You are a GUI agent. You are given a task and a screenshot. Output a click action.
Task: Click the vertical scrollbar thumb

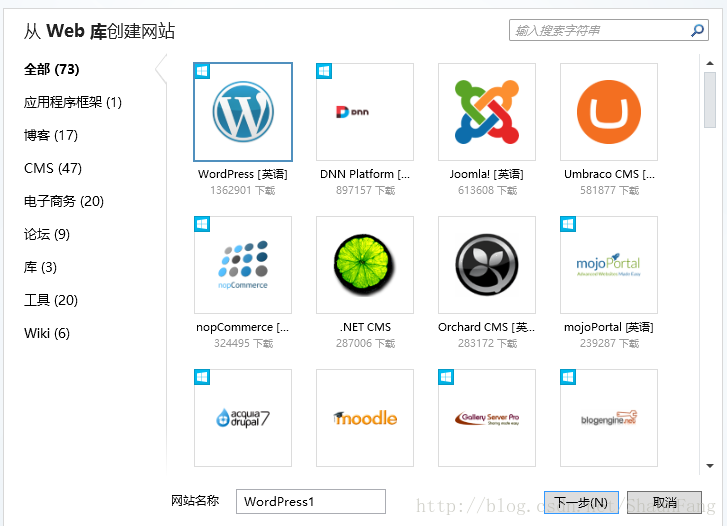(x=709, y=100)
